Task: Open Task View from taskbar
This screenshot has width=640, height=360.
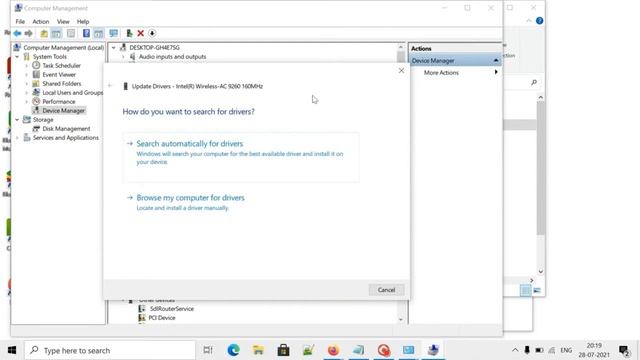Action: pos(208,350)
